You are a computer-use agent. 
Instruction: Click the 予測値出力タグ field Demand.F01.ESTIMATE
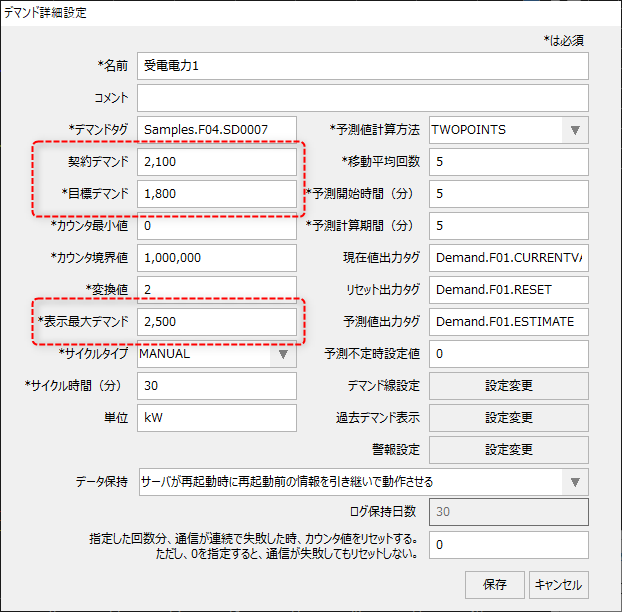click(x=509, y=322)
